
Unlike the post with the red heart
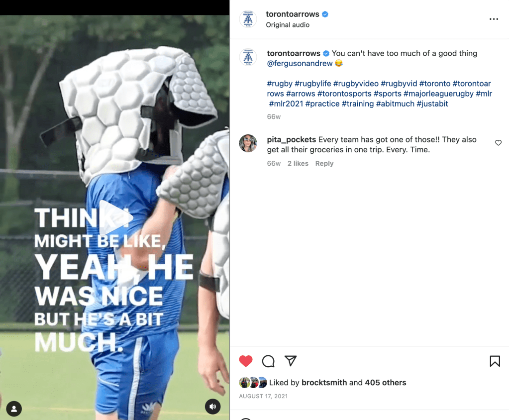coord(246,361)
